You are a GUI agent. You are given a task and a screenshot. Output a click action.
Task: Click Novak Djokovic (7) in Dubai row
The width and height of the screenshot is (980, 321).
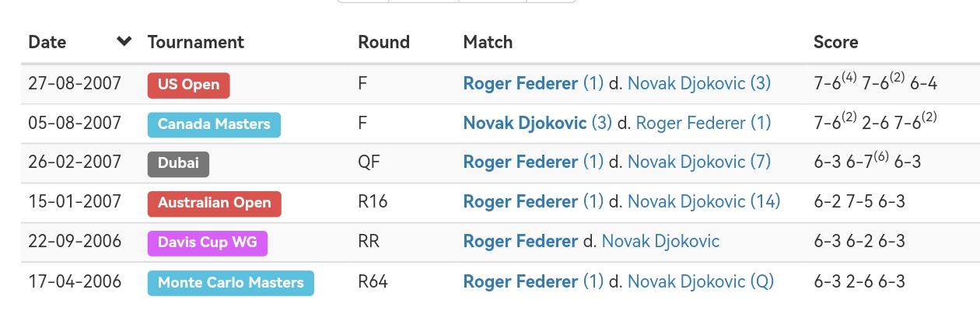click(698, 162)
